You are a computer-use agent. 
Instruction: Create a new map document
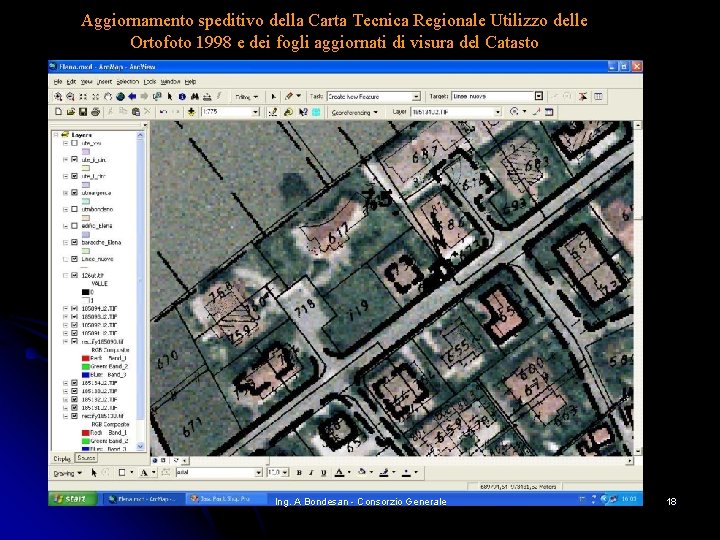click(58, 112)
